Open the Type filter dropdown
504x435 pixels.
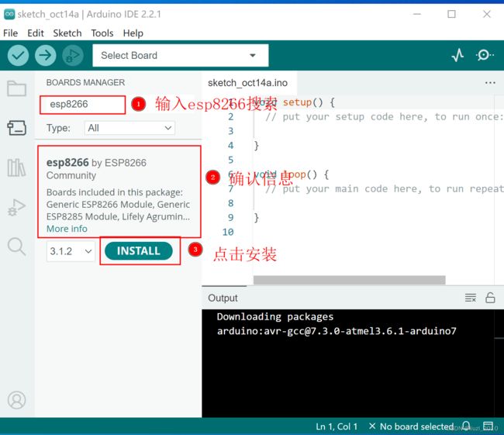[x=129, y=128]
